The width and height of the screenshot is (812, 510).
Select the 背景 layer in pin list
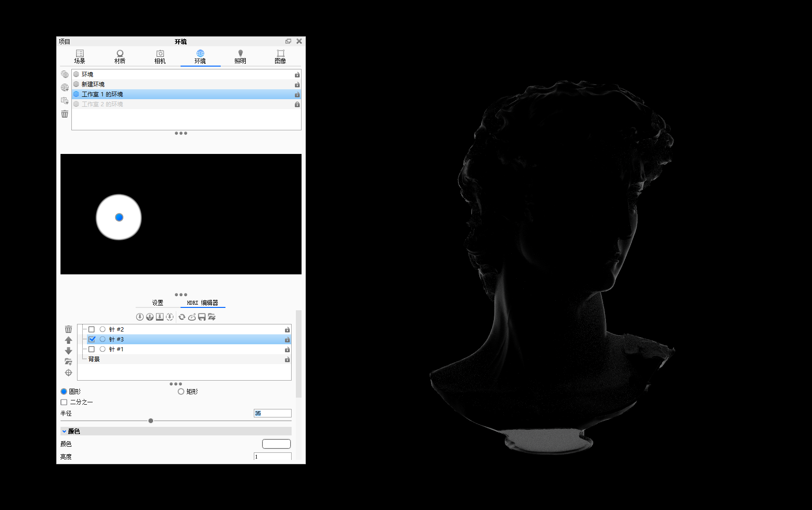pyautogui.click(x=93, y=359)
